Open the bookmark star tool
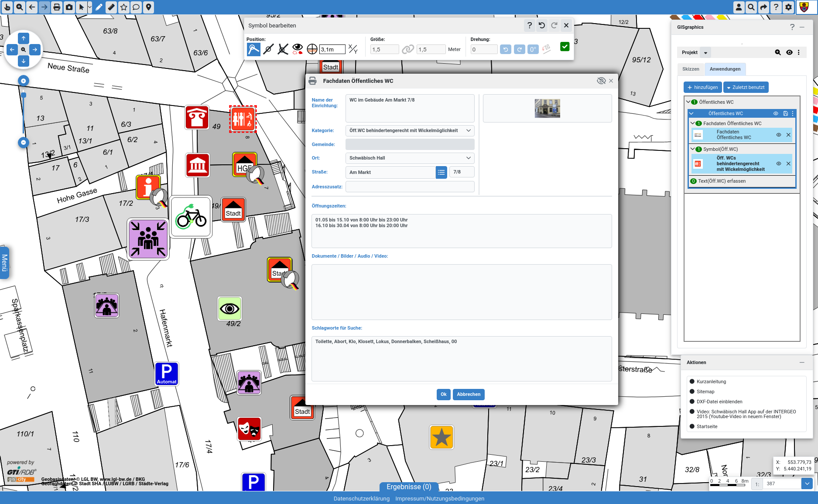 point(124,7)
